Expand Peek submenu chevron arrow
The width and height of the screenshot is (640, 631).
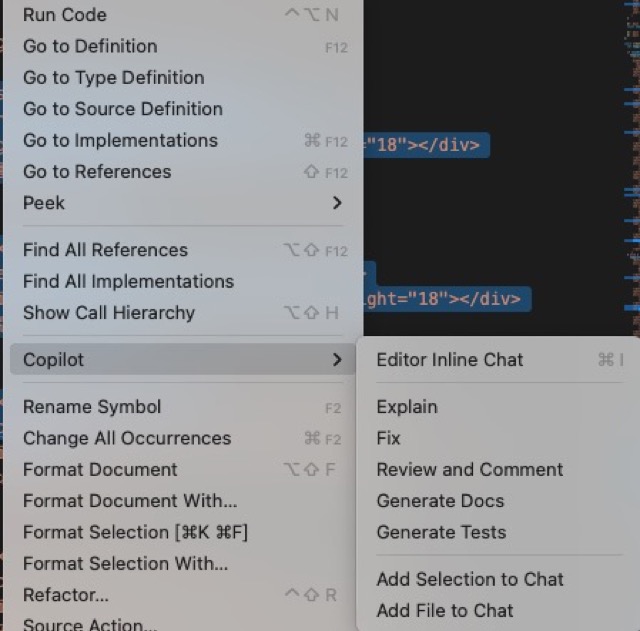(337, 203)
